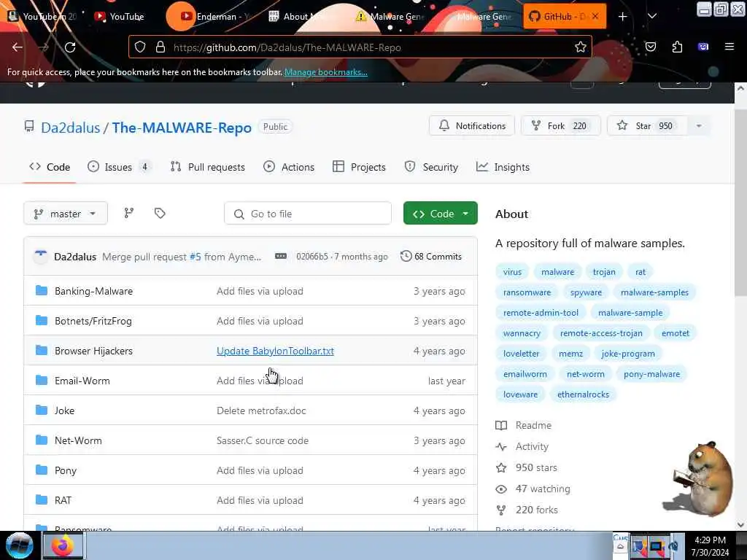
Task: View branches via the branch icon
Action: click(128, 214)
